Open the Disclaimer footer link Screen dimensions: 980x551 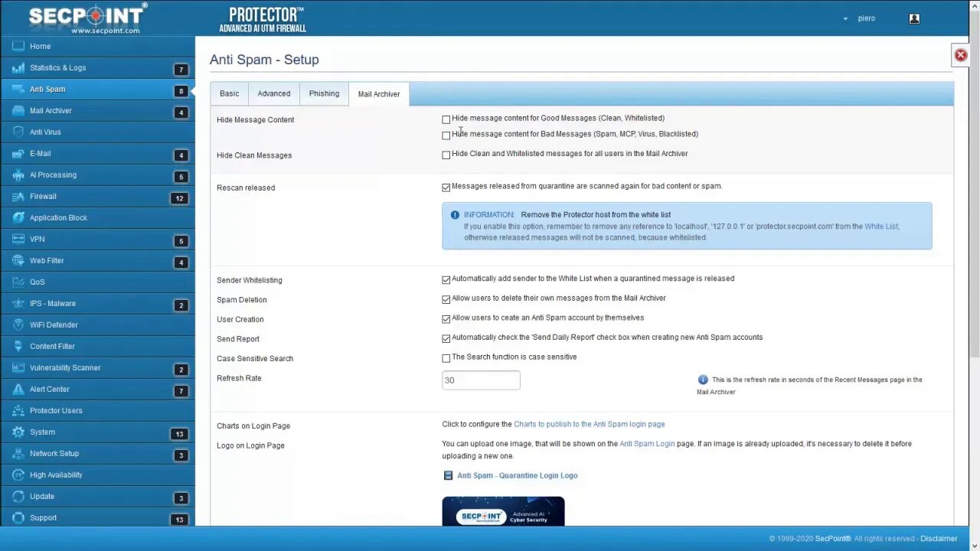[x=939, y=539]
